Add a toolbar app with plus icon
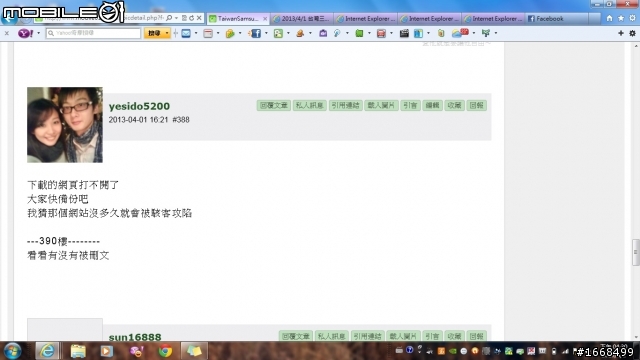640x360 pixels. coord(621,33)
